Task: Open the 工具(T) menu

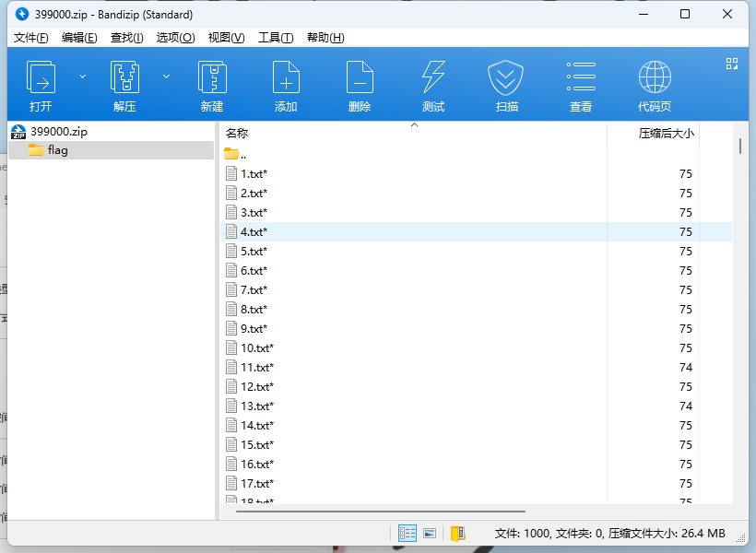Action: coord(276,38)
